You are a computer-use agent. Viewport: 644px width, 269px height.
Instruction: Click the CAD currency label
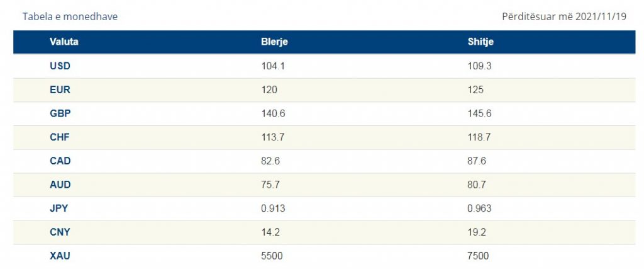click(x=60, y=161)
